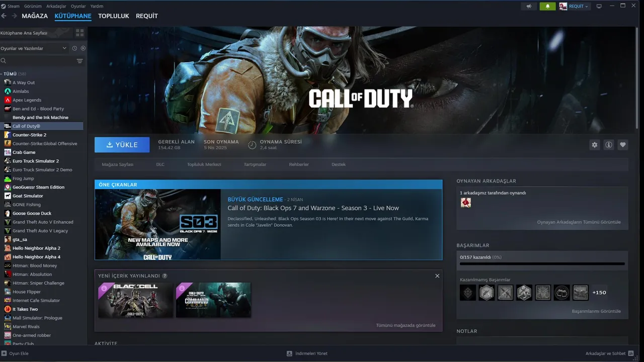644x362 pixels.
Task: Click Kütüphane Ana Sayfası
Action: [24, 33]
